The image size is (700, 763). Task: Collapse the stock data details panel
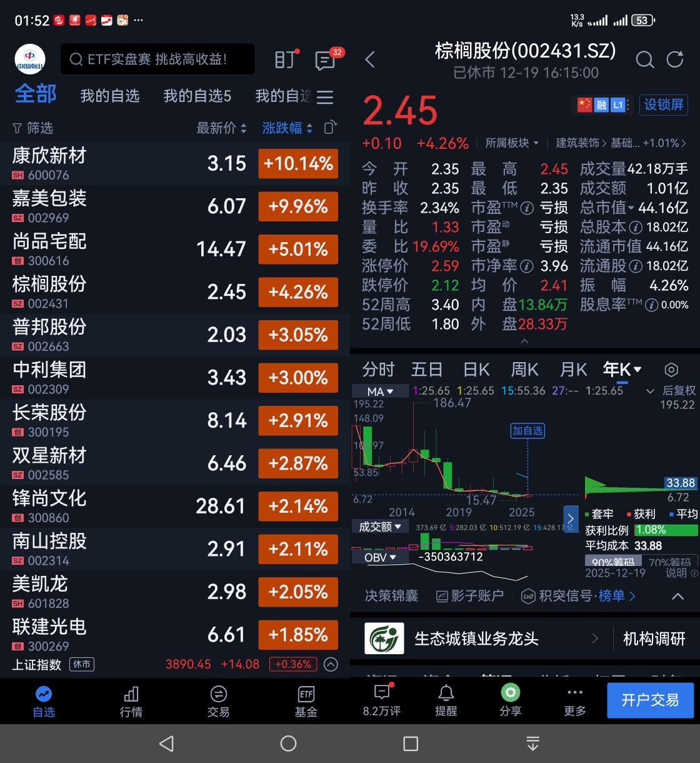524,341
